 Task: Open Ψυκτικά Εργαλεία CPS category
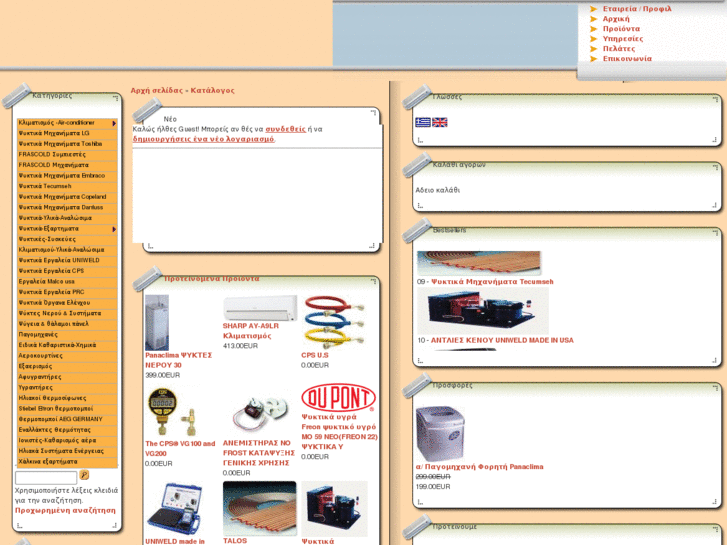(x=67, y=271)
